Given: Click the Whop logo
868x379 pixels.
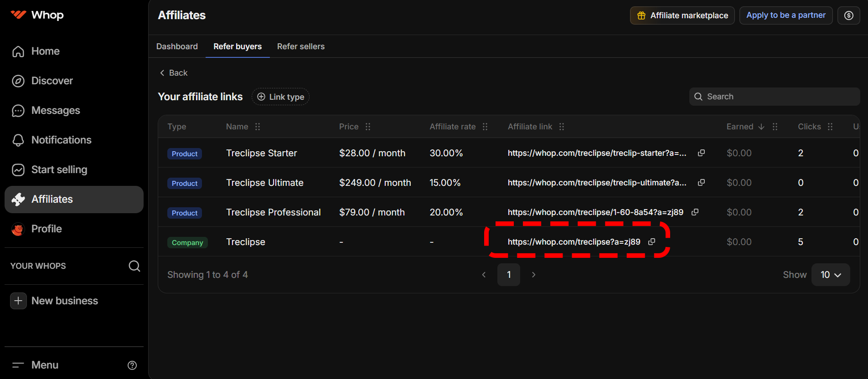Looking at the screenshot, I should coord(37,15).
